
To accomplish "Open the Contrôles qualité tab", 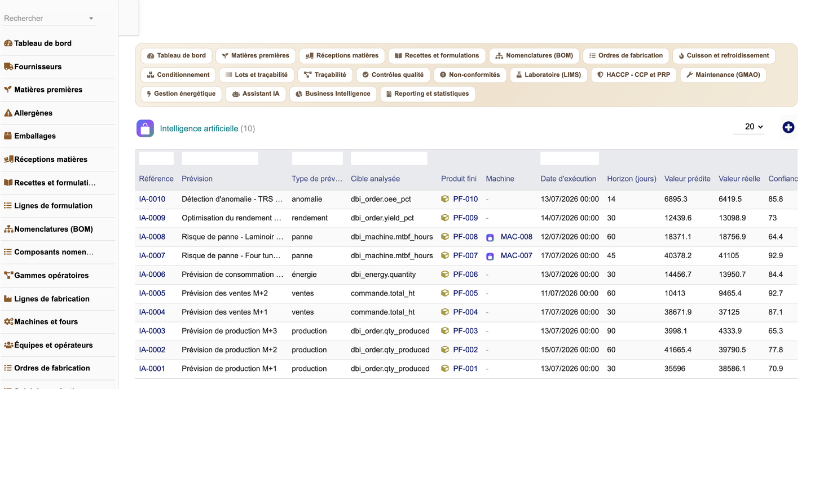I will [393, 74].
